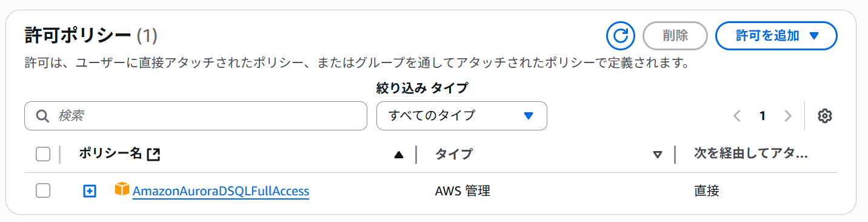
Task: Click ascending sort arrow for ポリシー名 column
Action: (399, 155)
